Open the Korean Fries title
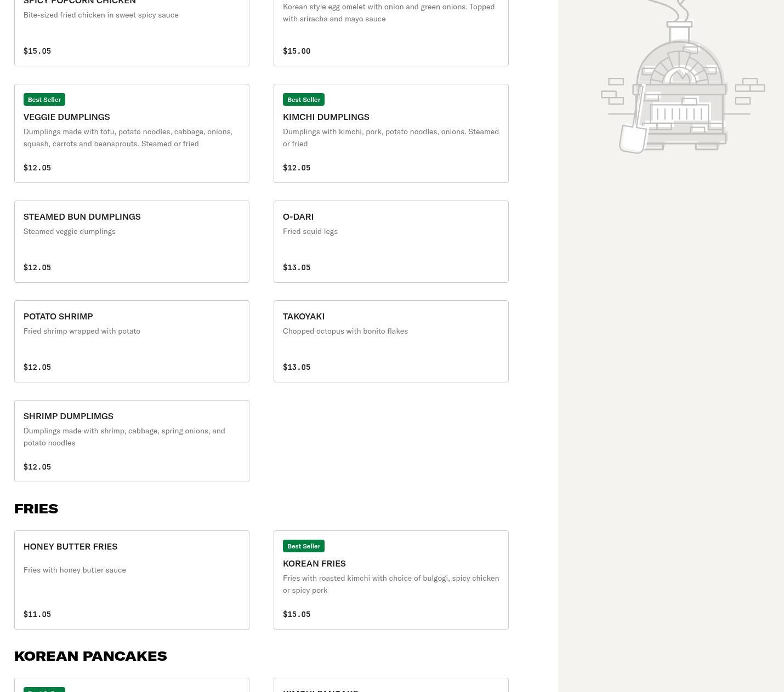This screenshot has height=692, width=784. point(314,563)
